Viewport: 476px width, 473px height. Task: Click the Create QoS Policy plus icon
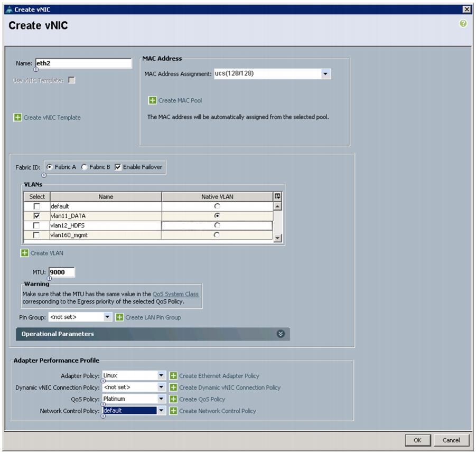pyautogui.click(x=173, y=399)
